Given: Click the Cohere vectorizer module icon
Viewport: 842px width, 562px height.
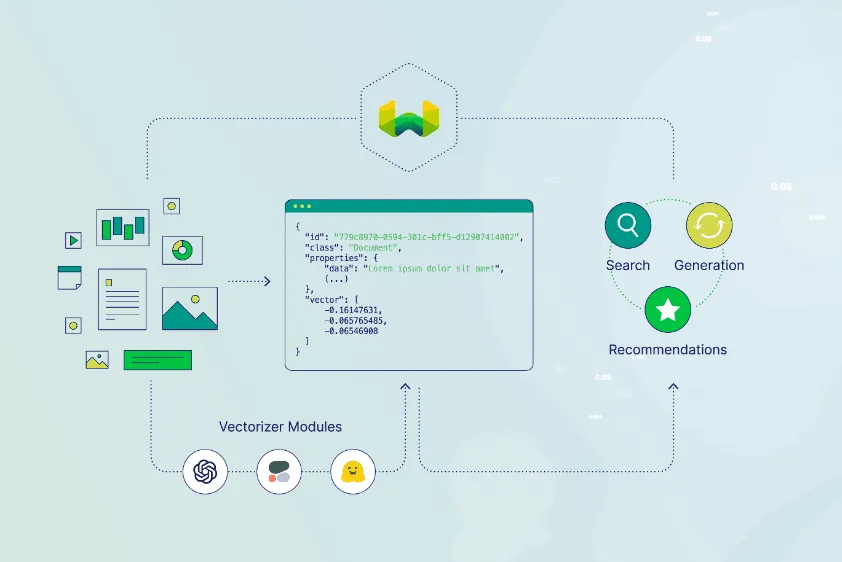Looking at the screenshot, I should [x=279, y=472].
